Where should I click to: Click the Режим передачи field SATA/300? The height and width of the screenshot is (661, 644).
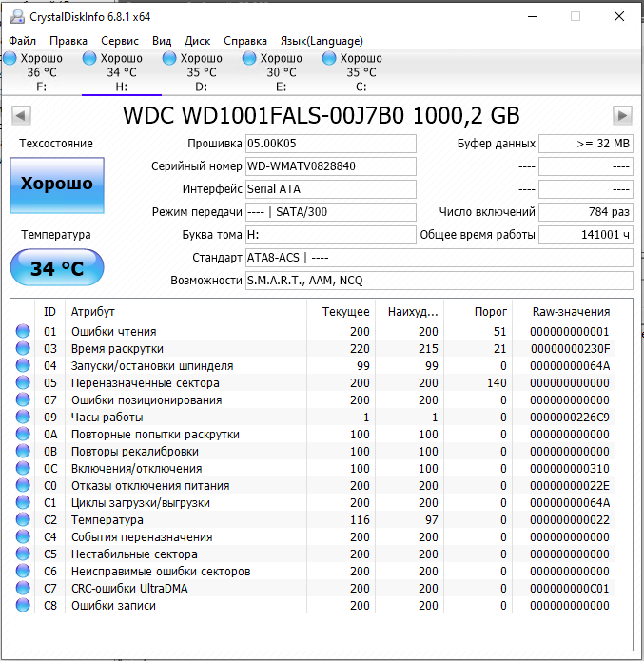tap(331, 212)
